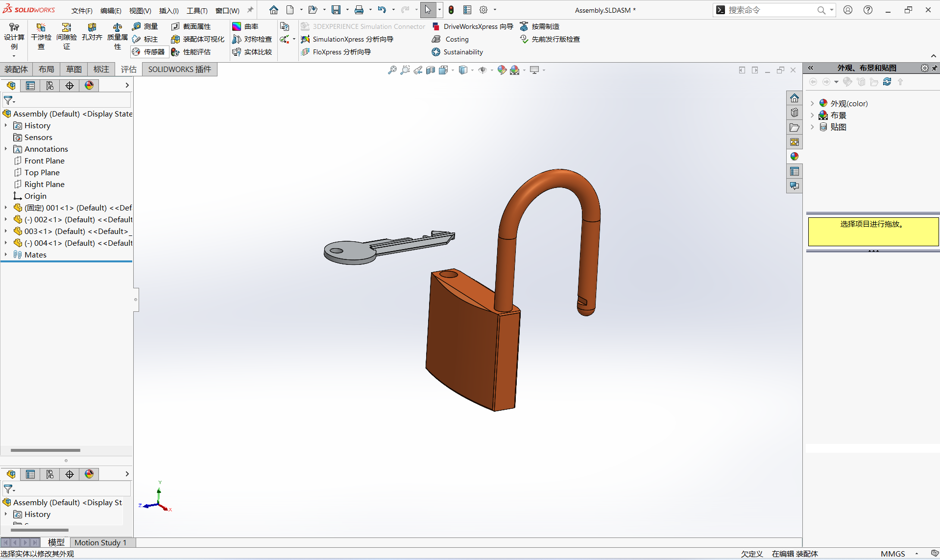This screenshot has height=560, width=940.
Task: Launch FloXpress 分析向导
Action: pyautogui.click(x=336, y=52)
